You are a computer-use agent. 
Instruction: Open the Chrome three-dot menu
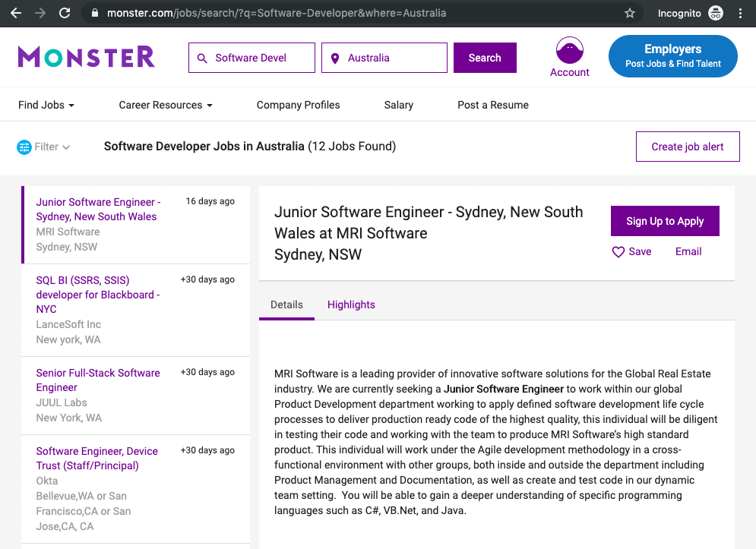click(741, 13)
